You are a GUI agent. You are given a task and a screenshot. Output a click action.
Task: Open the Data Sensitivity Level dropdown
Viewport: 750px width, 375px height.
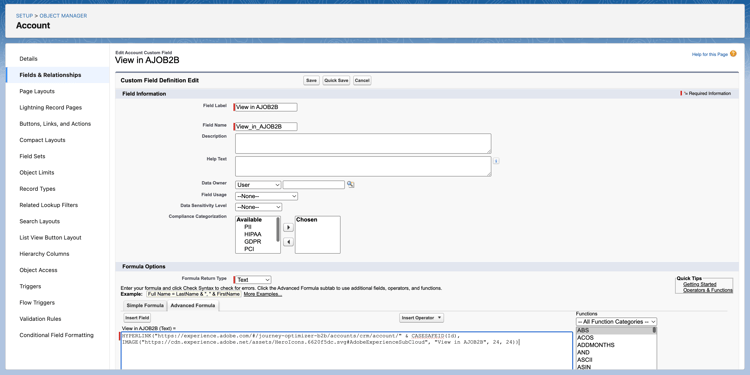click(x=258, y=207)
